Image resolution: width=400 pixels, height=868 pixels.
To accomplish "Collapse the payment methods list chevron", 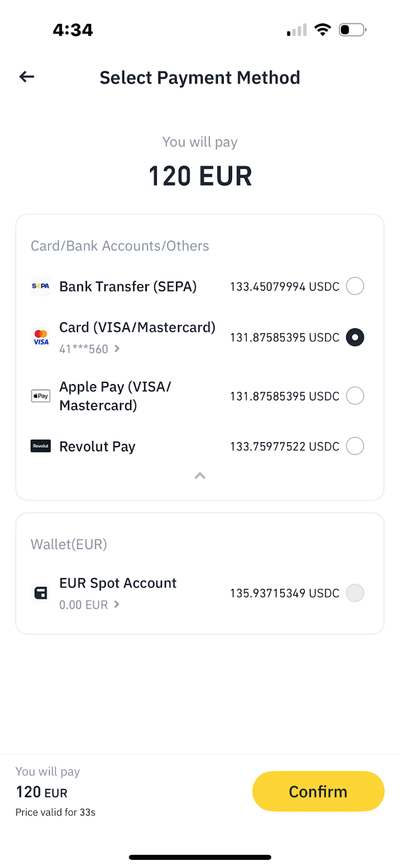I will tap(200, 476).
